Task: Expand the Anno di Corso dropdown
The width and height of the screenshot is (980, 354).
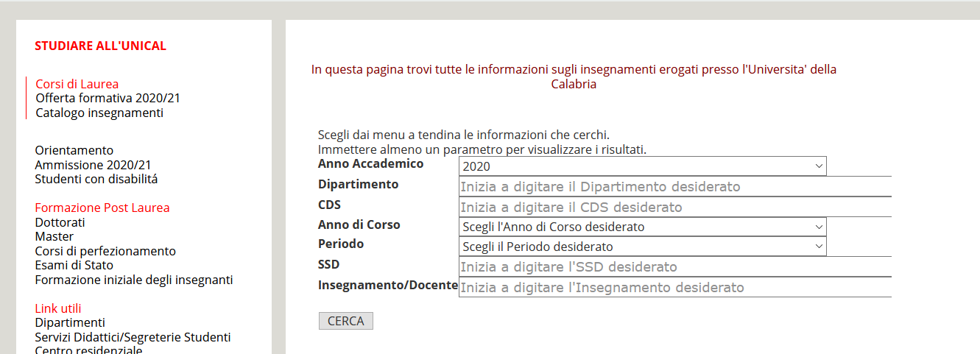Action: point(642,227)
